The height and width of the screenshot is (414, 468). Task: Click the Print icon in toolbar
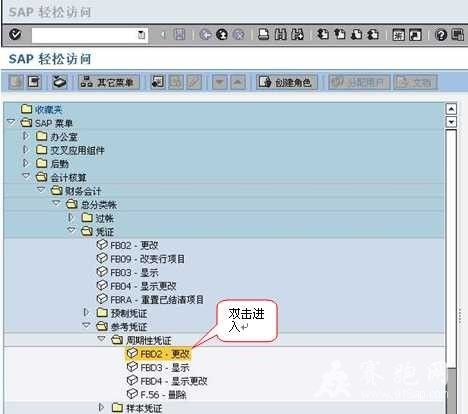(264, 35)
